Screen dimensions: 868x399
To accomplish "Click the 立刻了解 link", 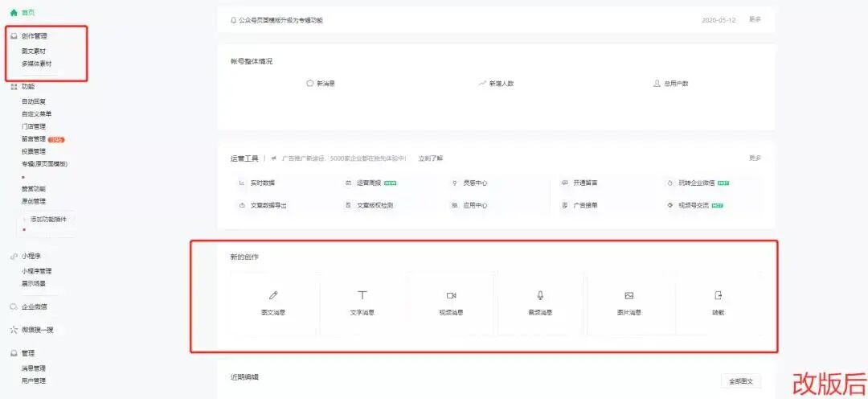I will [x=431, y=158].
